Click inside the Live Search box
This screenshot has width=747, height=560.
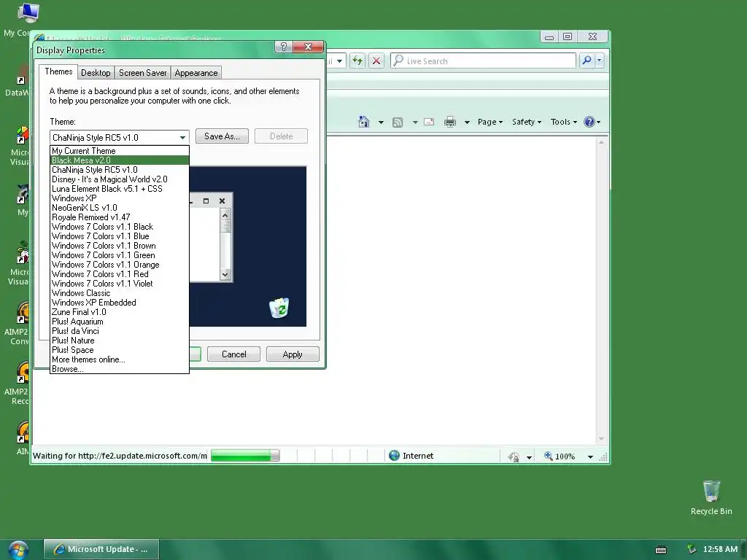pyautogui.click(x=484, y=61)
